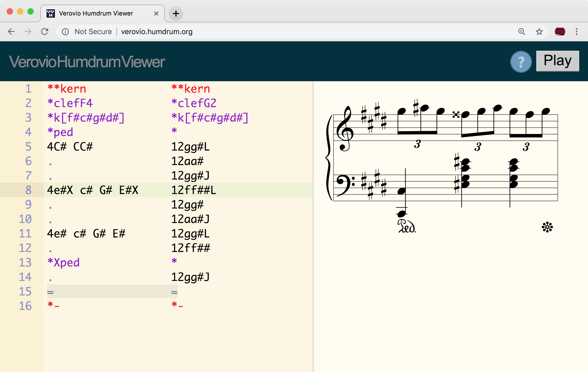The image size is (588, 372).
Task: Click the browser back arrow
Action: 11,32
